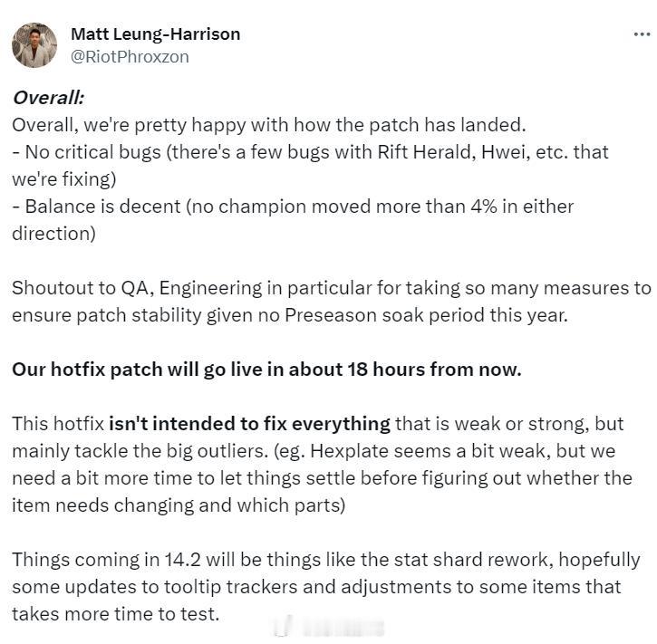Click the "pretty happy with how the patch" sentence

269,125
